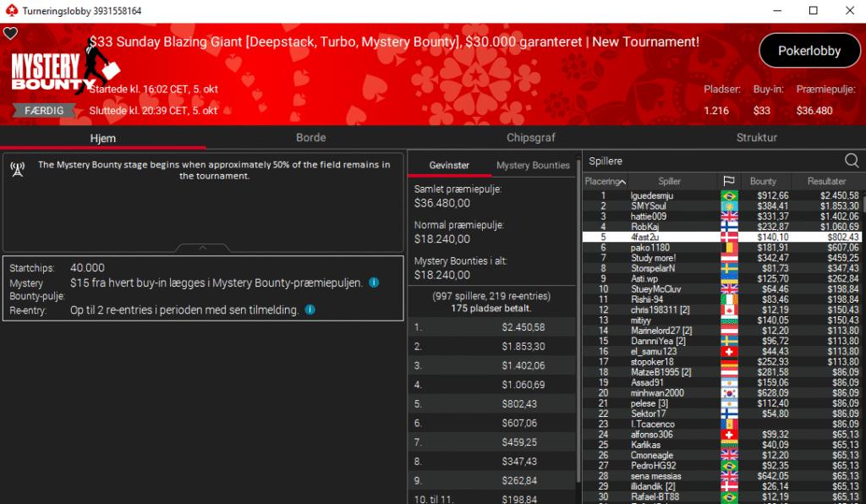Click the Spiller column header
The width and height of the screenshot is (866, 504).
click(669, 182)
